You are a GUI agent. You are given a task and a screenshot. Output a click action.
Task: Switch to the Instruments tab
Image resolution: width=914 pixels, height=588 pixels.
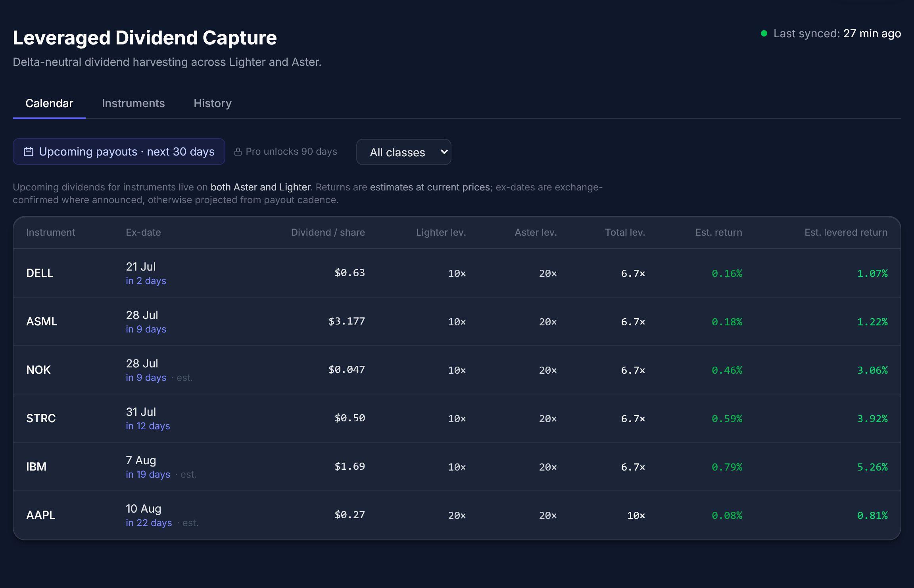pyautogui.click(x=133, y=103)
